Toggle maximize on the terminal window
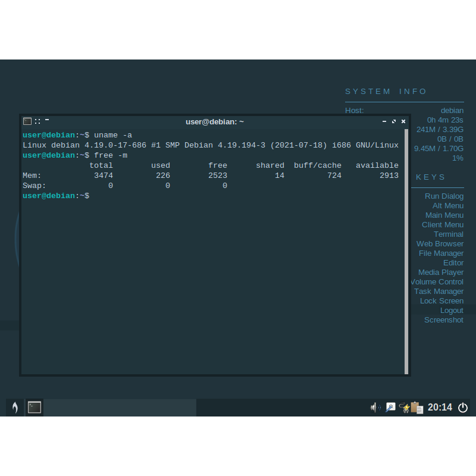Screen dimensions: 476x476 pyautogui.click(x=393, y=121)
